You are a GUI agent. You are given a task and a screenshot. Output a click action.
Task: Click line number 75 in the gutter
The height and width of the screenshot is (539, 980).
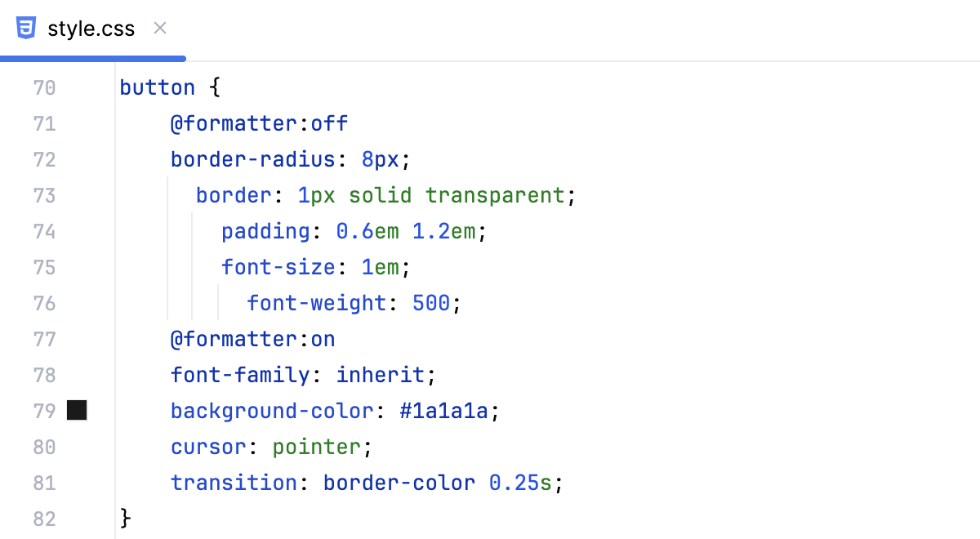[x=45, y=267]
